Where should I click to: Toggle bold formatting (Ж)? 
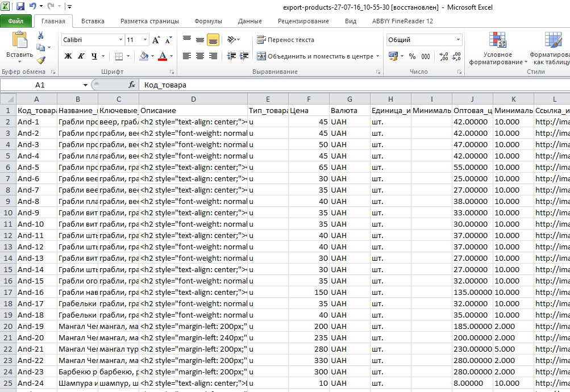tap(68, 56)
